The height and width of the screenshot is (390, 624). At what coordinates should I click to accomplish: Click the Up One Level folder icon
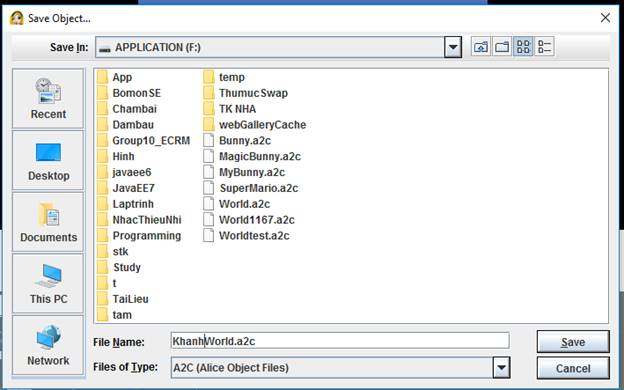[481, 47]
